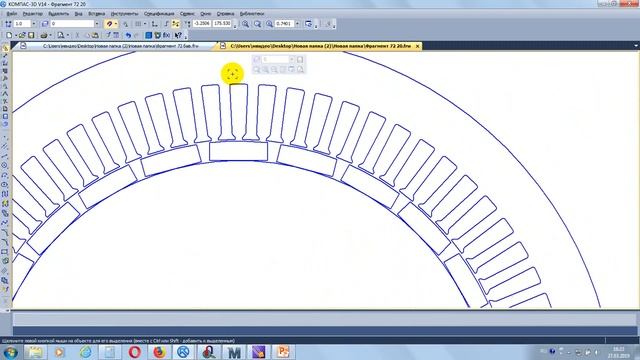Switch to the Фрагмент 72 20 document tab
640x360 pixels.
320,46
